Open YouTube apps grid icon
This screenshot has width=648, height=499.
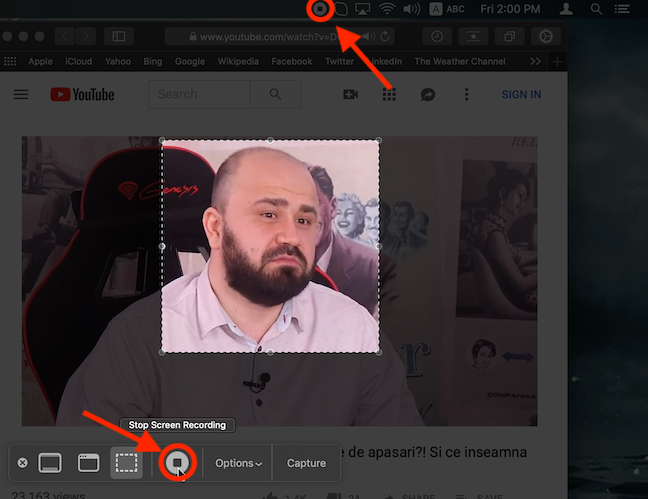coord(389,95)
